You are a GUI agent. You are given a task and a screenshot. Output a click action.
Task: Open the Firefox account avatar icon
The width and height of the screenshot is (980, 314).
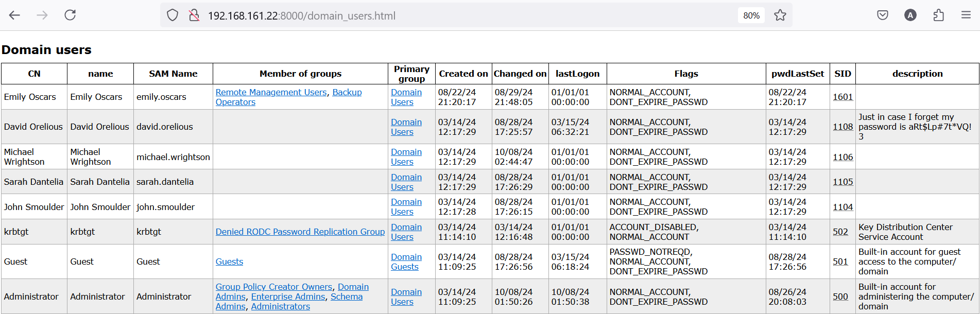tap(910, 15)
